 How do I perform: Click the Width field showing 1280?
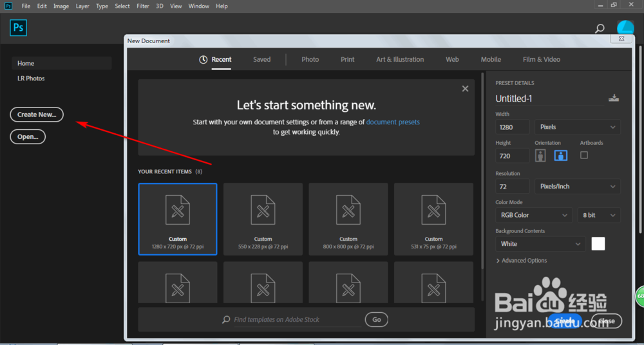tap(513, 127)
